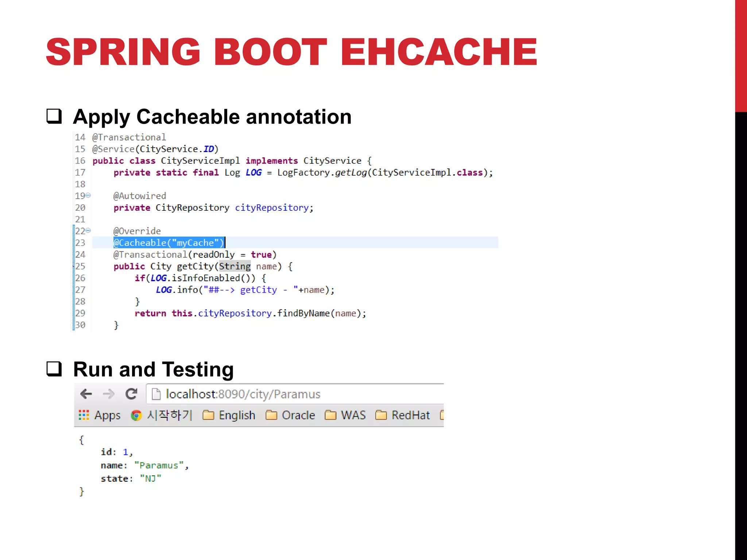The width and height of the screenshot is (747, 560).
Task: Click the Chrome 시작하기 bookmark icon
Action: 136,415
